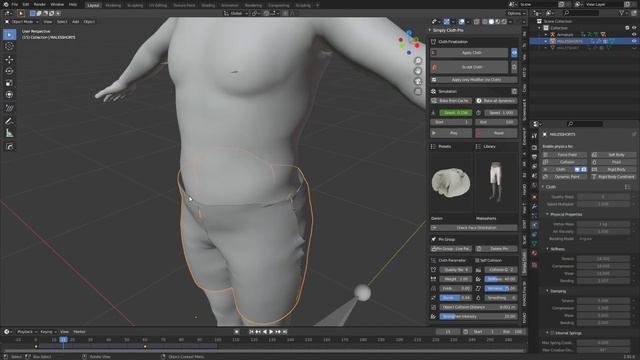Open the viewport Options dropdown

pos(516,13)
